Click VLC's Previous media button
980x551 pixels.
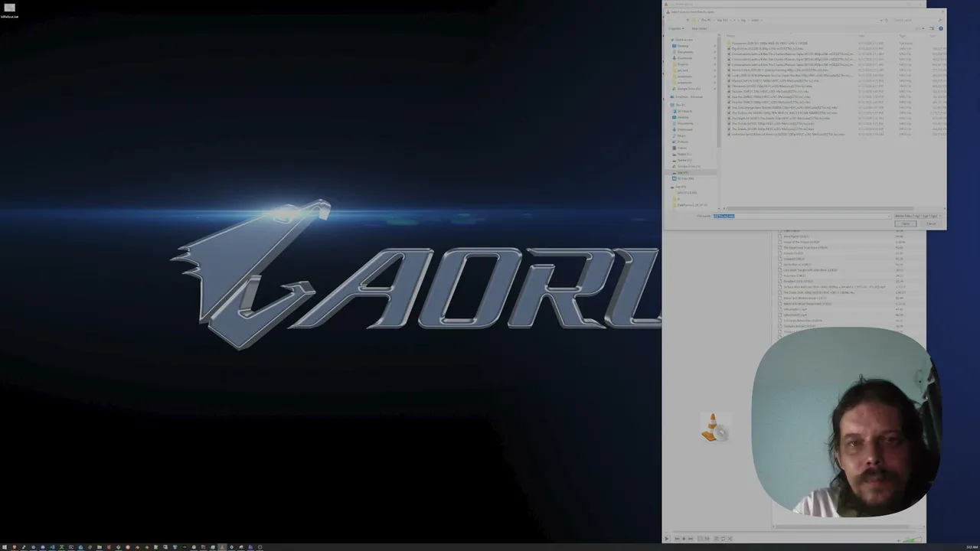pyautogui.click(x=677, y=539)
